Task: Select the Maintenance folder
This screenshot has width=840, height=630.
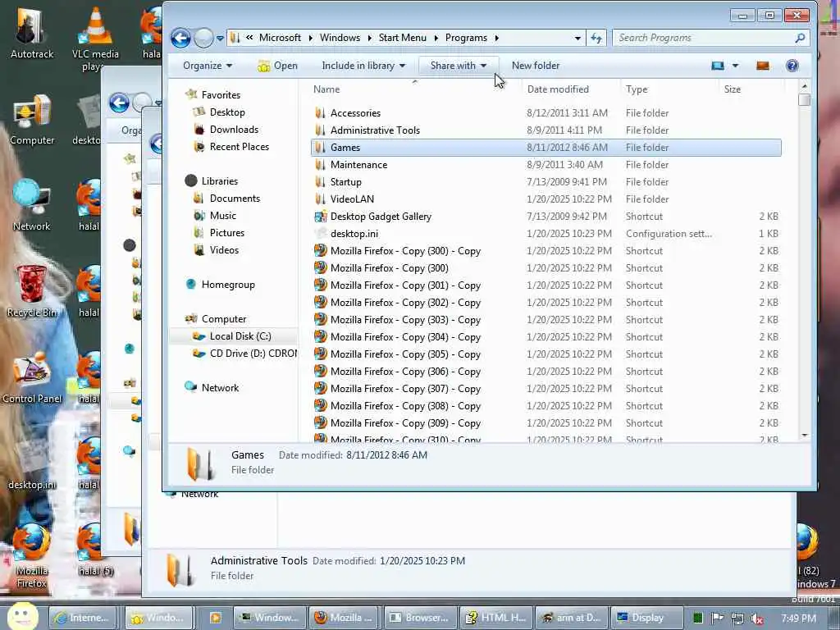Action: 358,164
